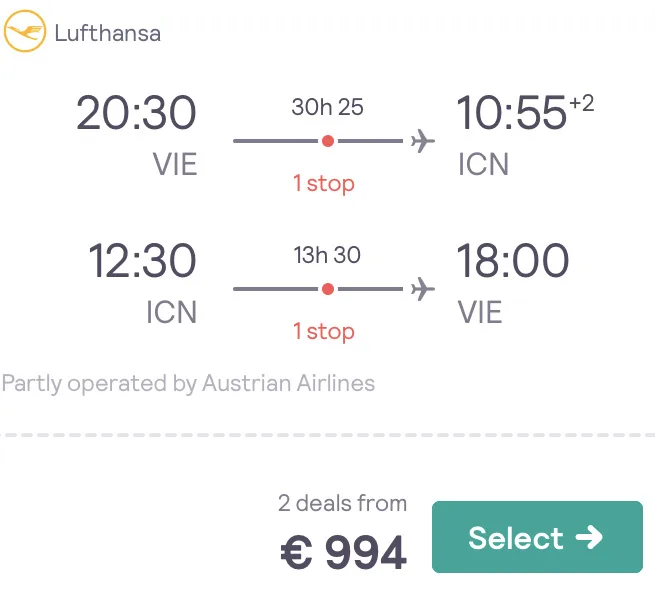Click the 30h 25 duration label

(328, 107)
